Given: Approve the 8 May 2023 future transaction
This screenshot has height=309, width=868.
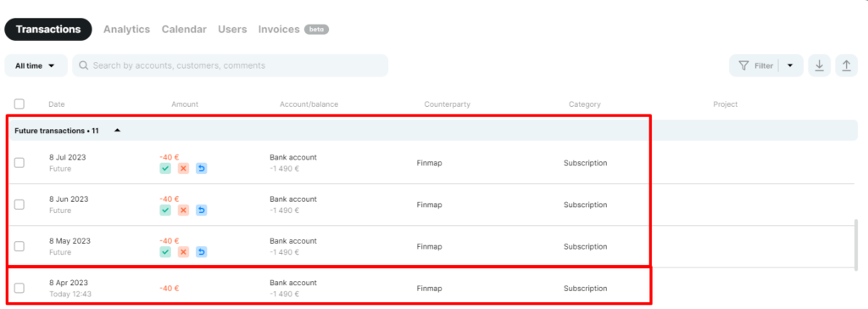Looking at the screenshot, I should pyautogui.click(x=165, y=252).
